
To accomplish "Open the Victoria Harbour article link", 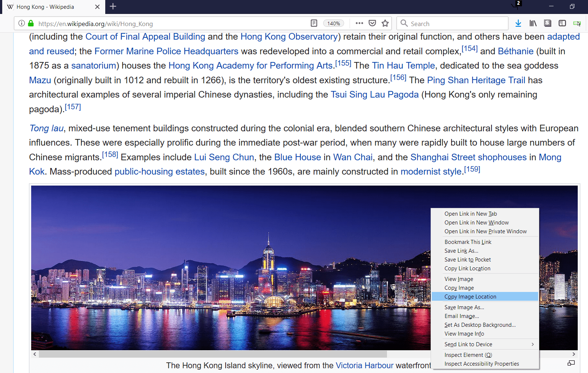I will tap(364, 365).
